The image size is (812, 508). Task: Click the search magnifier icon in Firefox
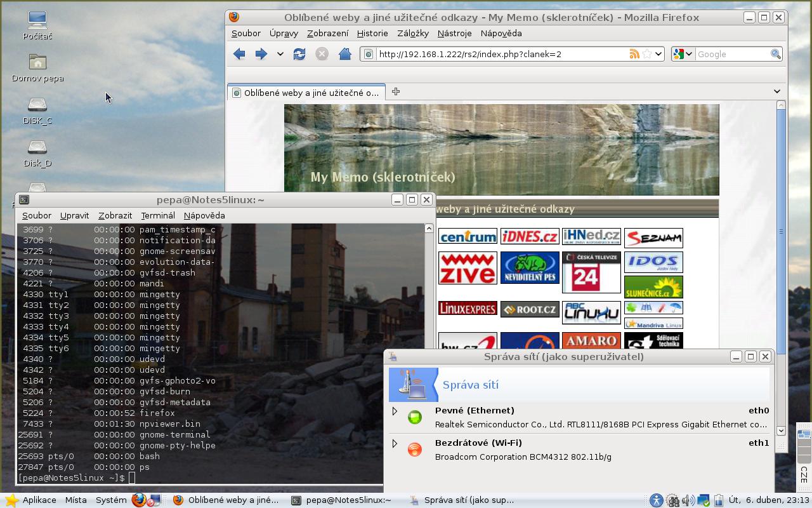pos(775,54)
